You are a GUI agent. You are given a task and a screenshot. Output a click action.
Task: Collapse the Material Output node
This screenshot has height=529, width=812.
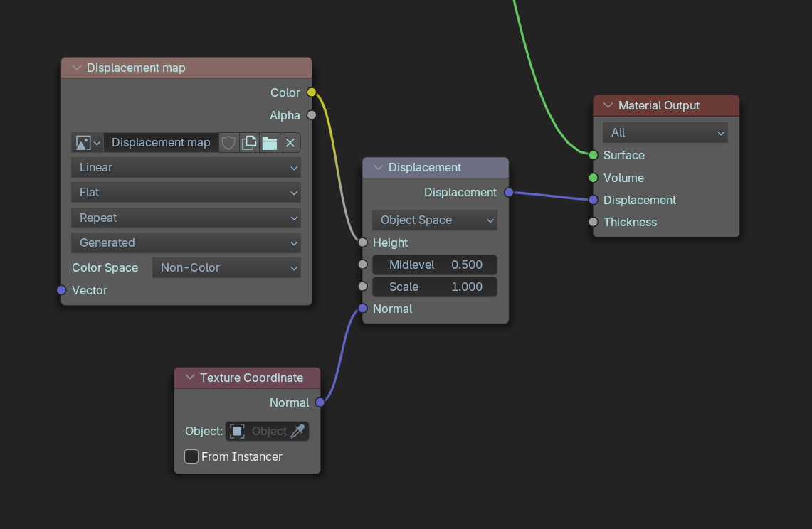[x=608, y=106]
